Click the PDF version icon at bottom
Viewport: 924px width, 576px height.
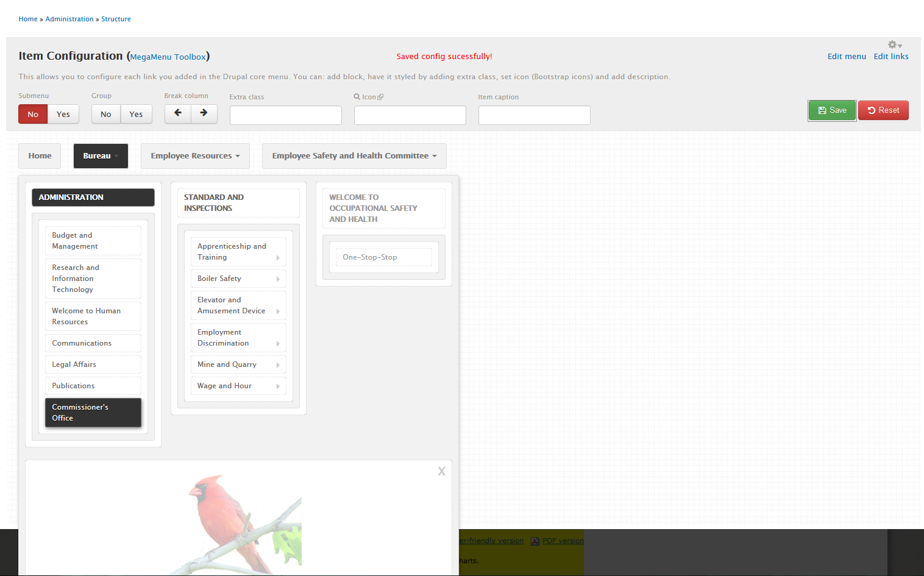pyautogui.click(x=535, y=541)
